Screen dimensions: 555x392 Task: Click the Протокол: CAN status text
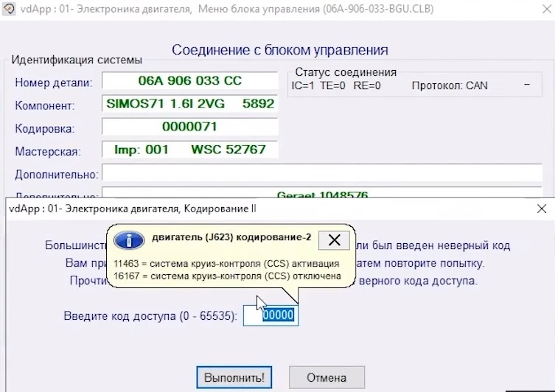click(450, 85)
